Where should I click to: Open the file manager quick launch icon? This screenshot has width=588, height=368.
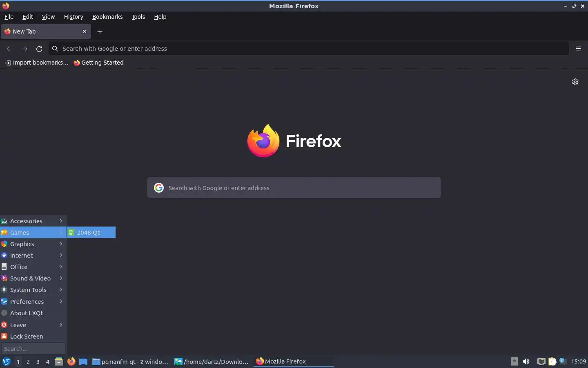(59, 361)
